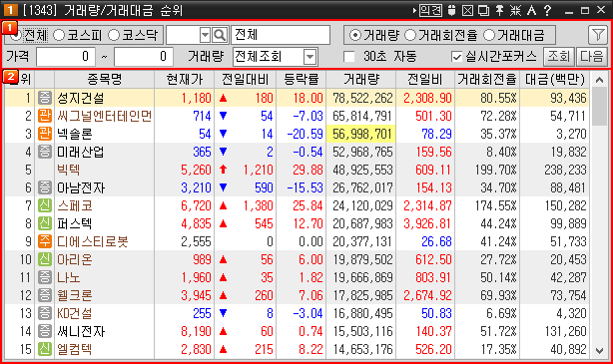Click the stock name field showing 전체
613x364 pixels.
(x=281, y=35)
